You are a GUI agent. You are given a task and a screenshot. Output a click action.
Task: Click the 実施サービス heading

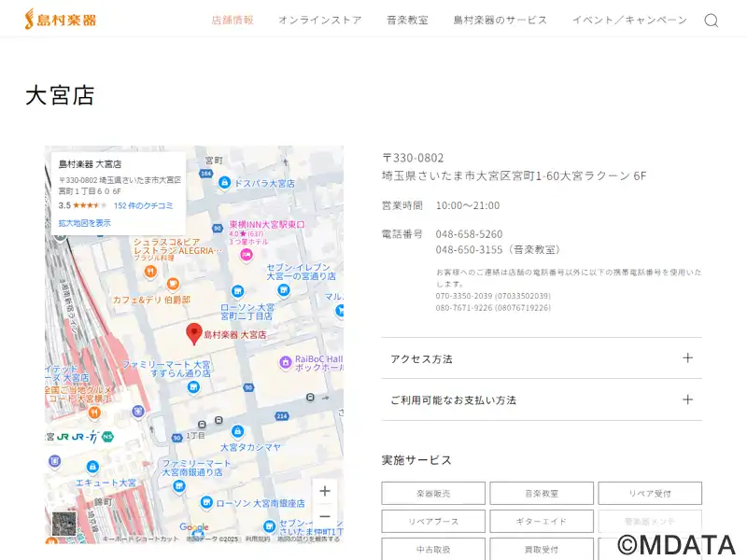pyautogui.click(x=416, y=460)
